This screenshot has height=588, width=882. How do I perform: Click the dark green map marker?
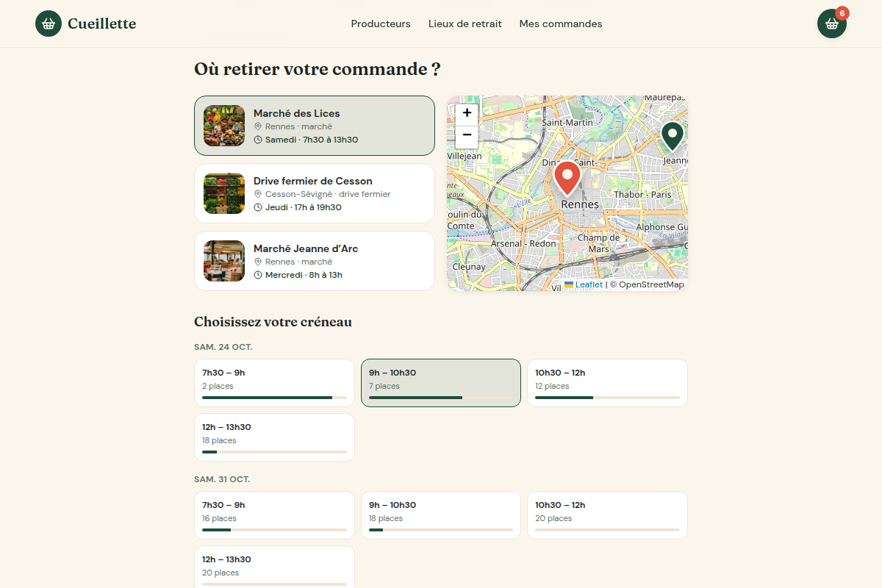pos(672,137)
